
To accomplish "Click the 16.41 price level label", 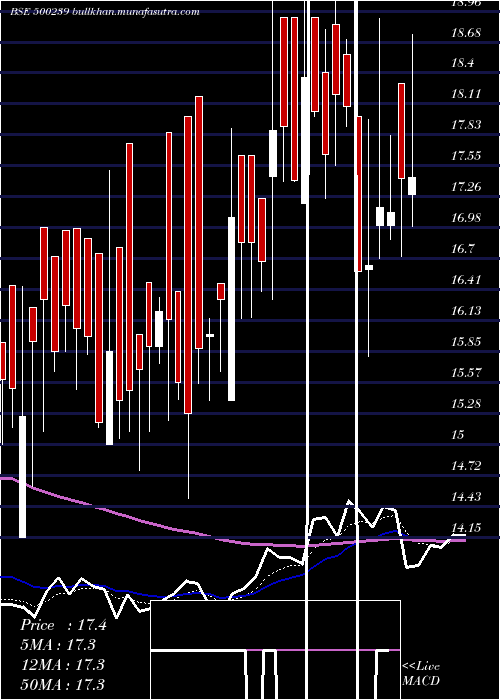I will [466, 280].
